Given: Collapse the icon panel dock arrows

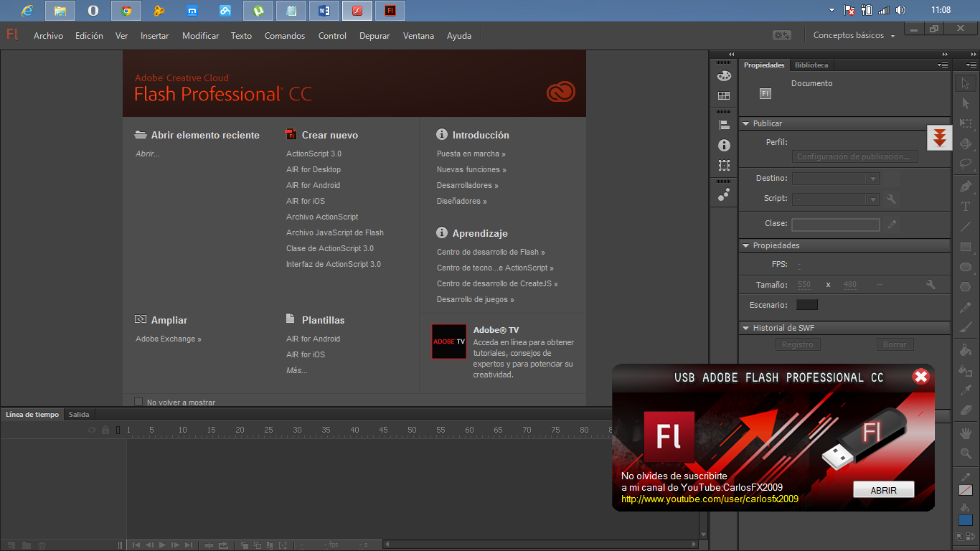Looking at the screenshot, I should [x=732, y=55].
